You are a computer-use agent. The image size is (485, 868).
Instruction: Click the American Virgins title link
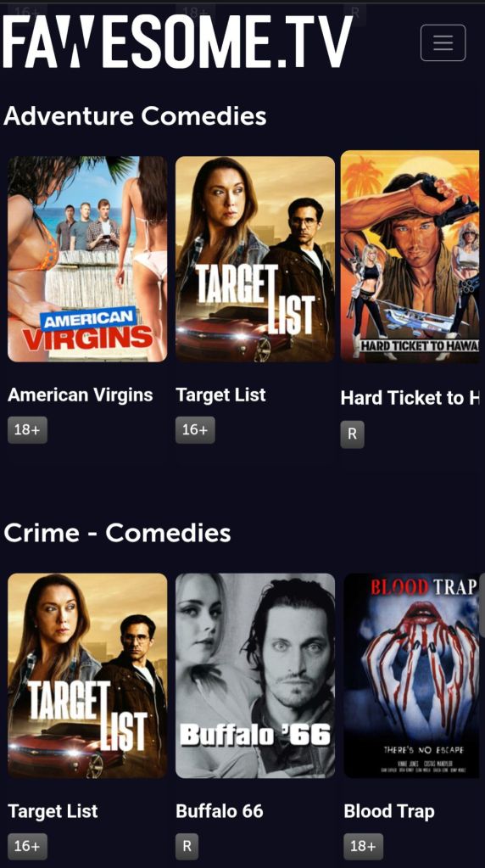[x=81, y=395]
